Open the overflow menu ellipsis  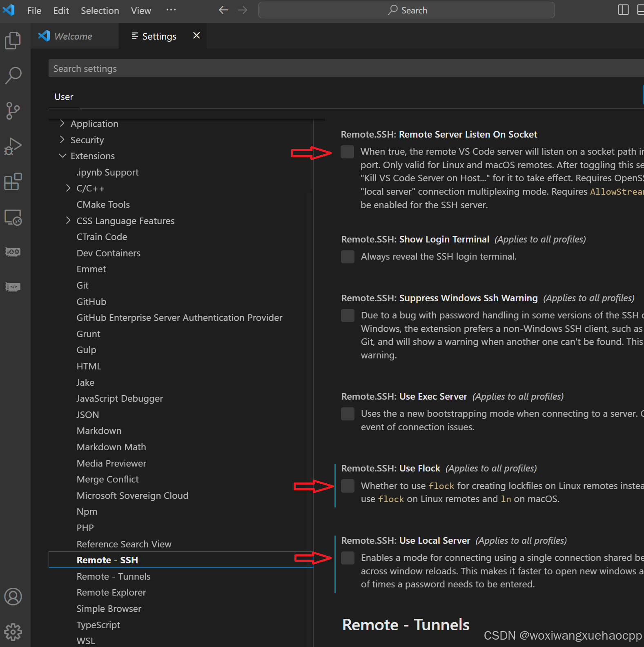(171, 10)
